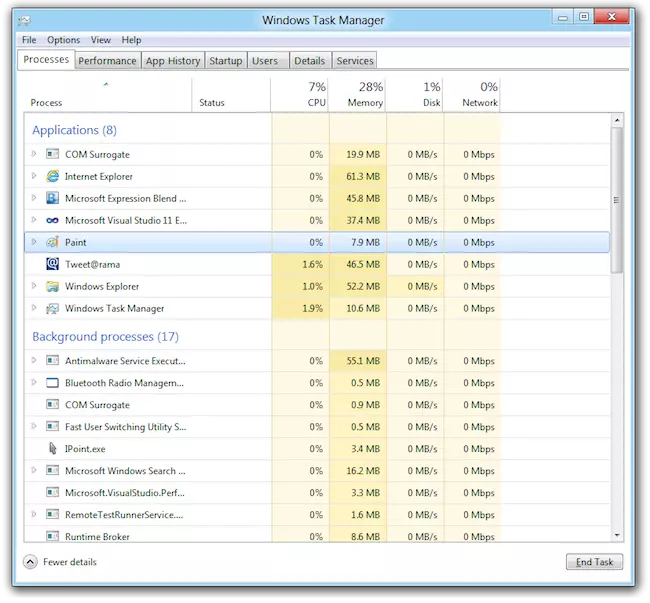The height and width of the screenshot is (603, 650).
Task: Click the Microsoft Expression Blend icon
Action: coord(52,198)
